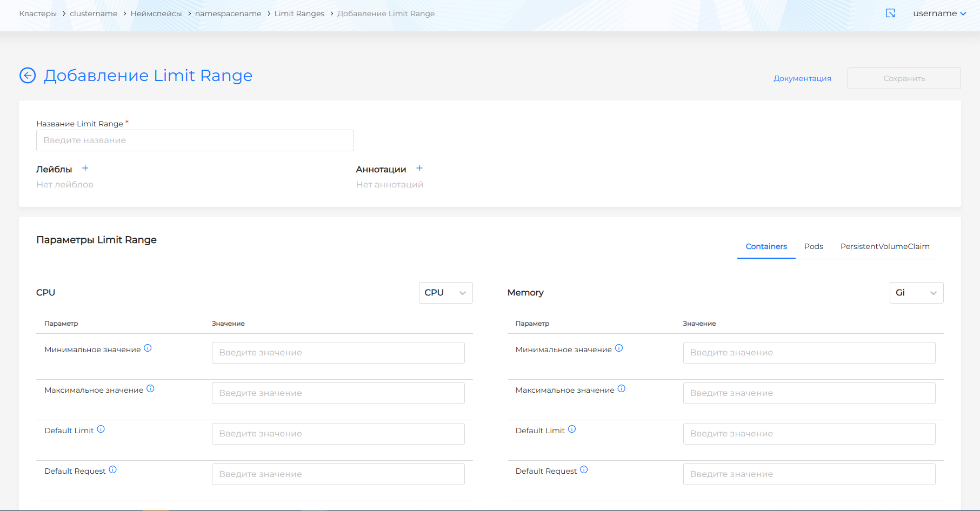Switch to the Pods tab
The width and height of the screenshot is (980, 511).
(814, 246)
